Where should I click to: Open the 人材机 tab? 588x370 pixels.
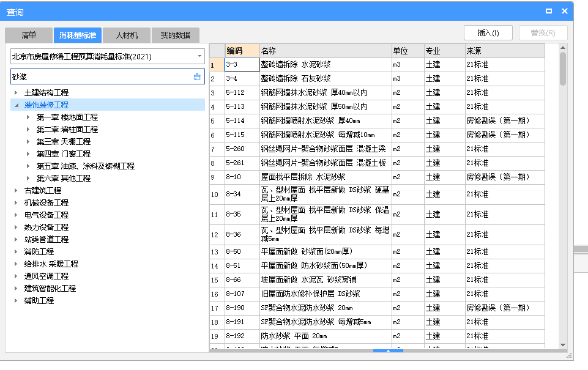click(127, 35)
